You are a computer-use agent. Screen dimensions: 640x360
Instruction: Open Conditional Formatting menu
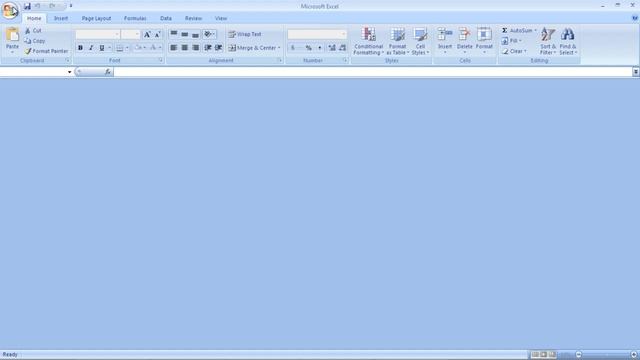pyautogui.click(x=368, y=41)
